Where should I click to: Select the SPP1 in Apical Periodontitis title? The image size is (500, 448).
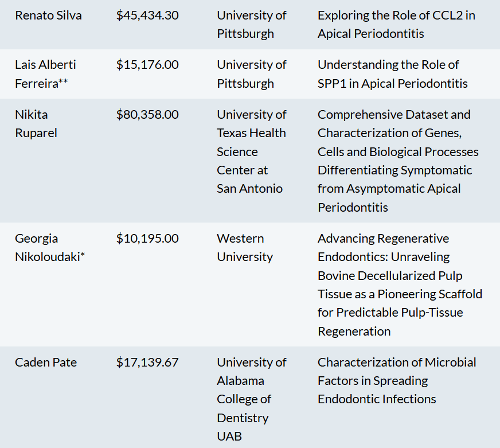point(392,74)
